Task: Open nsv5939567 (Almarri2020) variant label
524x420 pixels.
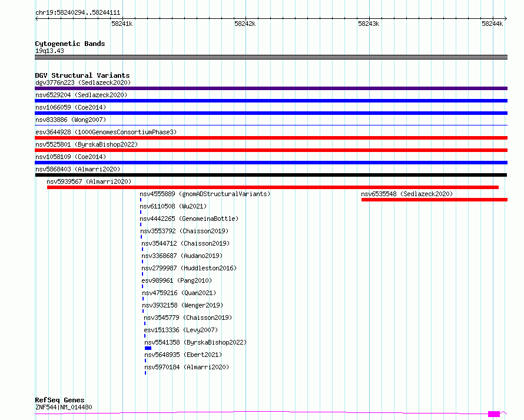Action: coord(89,181)
